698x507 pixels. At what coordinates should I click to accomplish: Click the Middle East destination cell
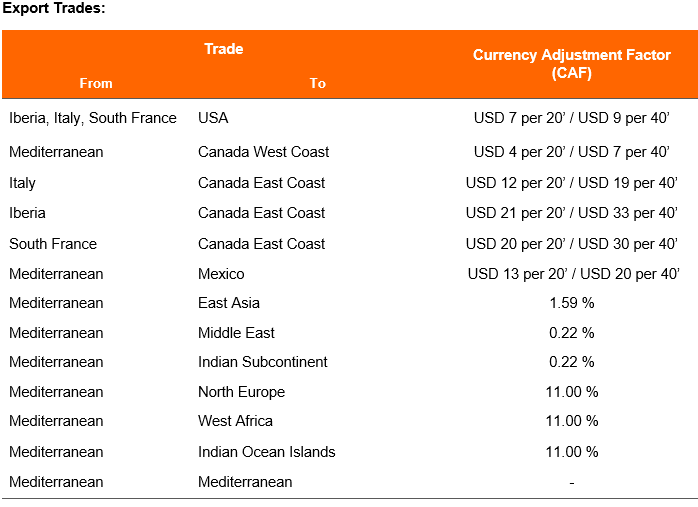[236, 333]
